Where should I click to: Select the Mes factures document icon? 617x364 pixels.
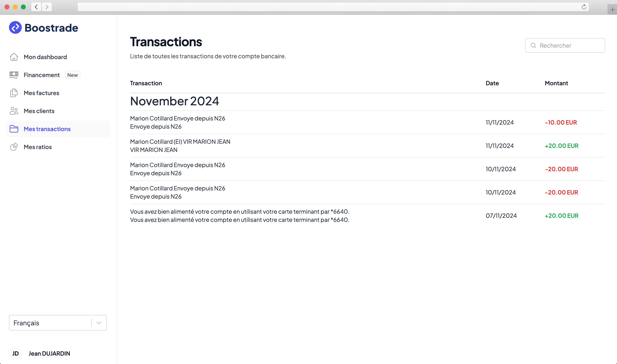[x=14, y=93]
